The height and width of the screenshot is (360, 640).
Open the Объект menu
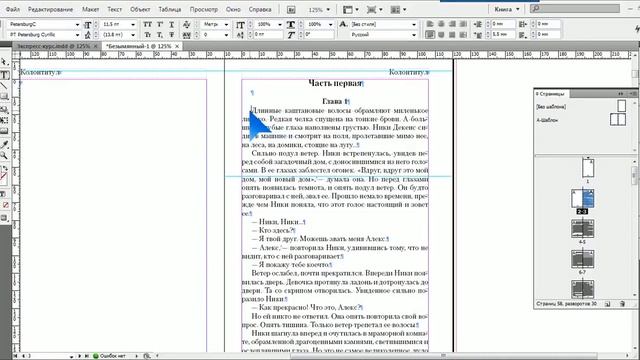coord(140,9)
